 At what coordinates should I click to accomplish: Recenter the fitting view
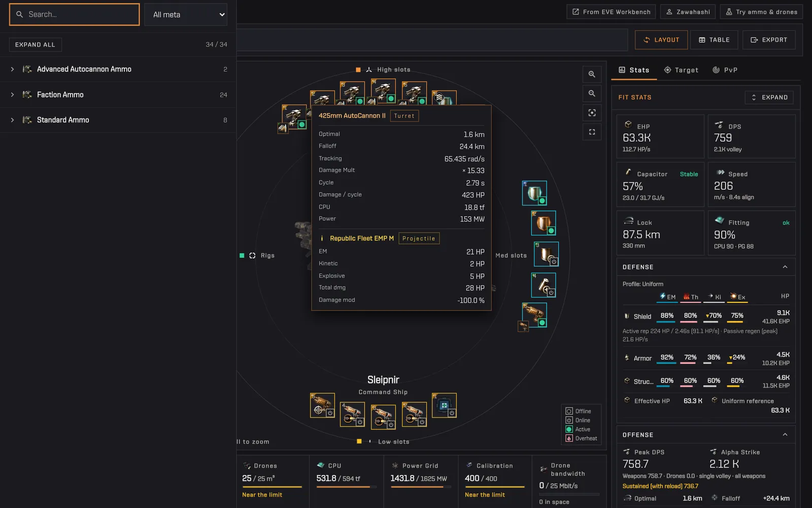tap(592, 113)
